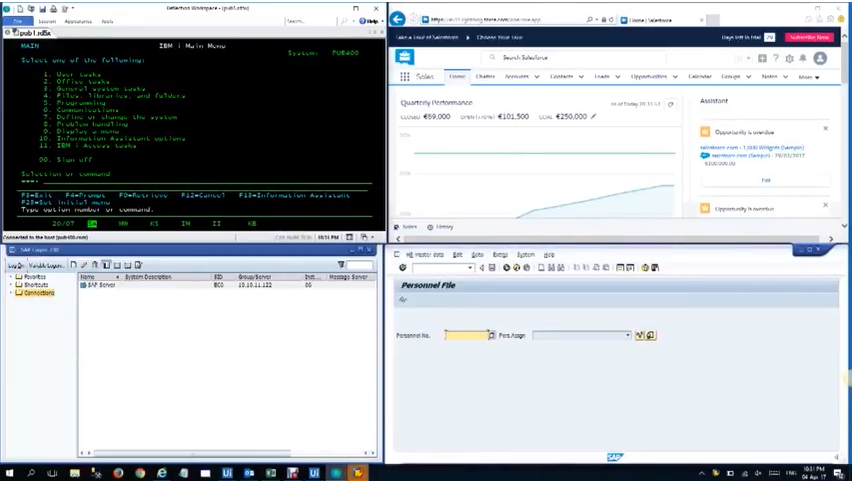Click the new connection icon in SAP Logon

click(73, 265)
